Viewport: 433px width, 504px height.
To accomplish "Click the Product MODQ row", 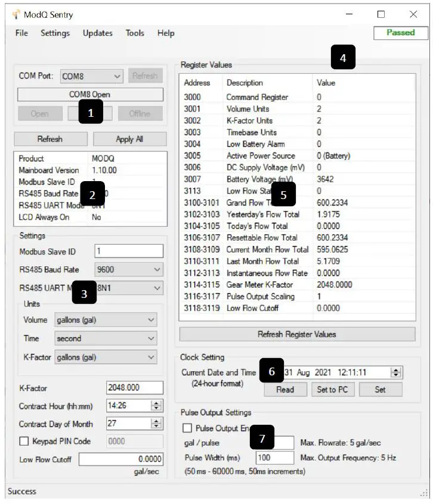I will (x=91, y=158).
